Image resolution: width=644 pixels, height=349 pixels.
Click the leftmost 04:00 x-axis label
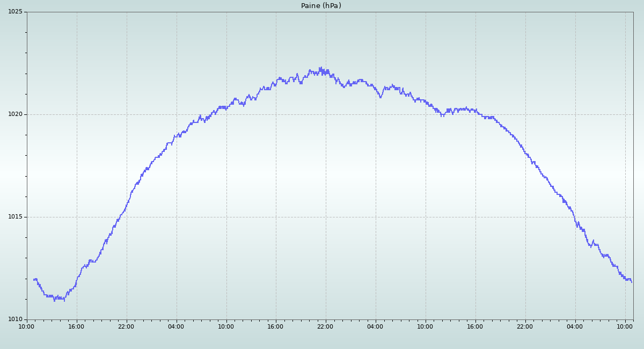[176, 326]
